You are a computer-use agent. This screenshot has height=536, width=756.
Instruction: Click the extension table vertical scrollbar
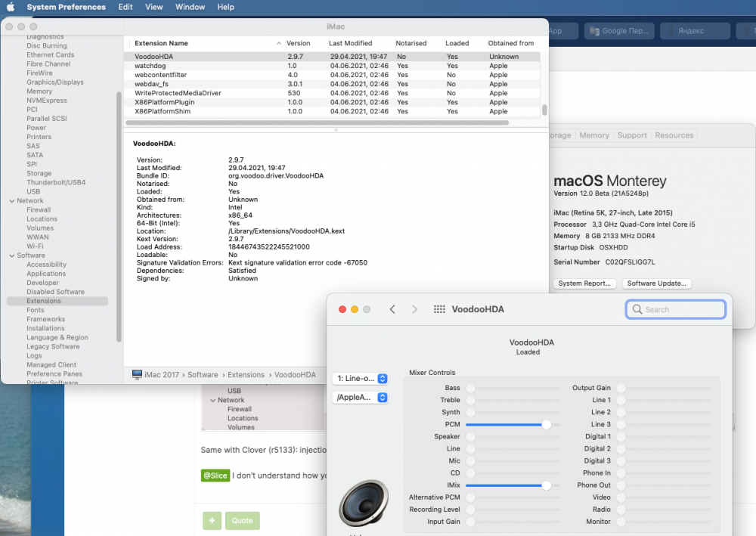coord(544,110)
